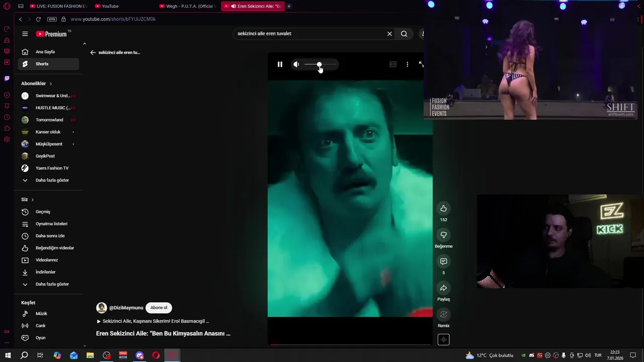Subscribe with Abone ol button

coord(158,308)
